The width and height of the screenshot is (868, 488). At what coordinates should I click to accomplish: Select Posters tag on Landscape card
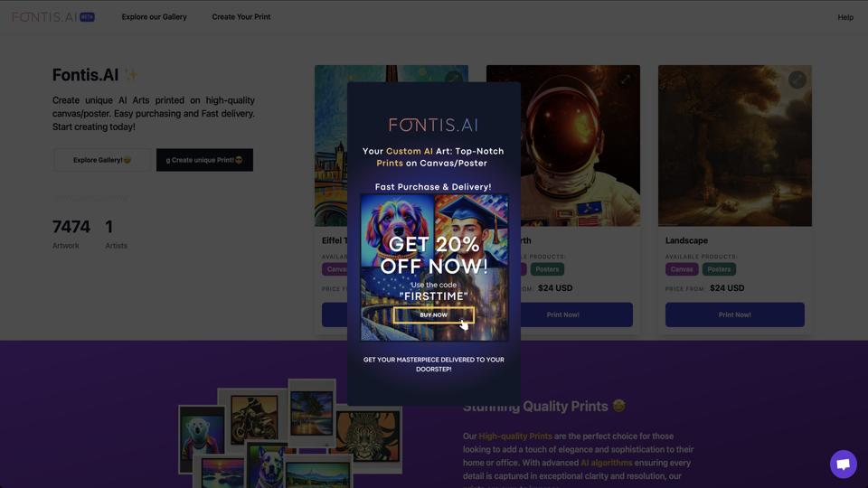point(719,269)
